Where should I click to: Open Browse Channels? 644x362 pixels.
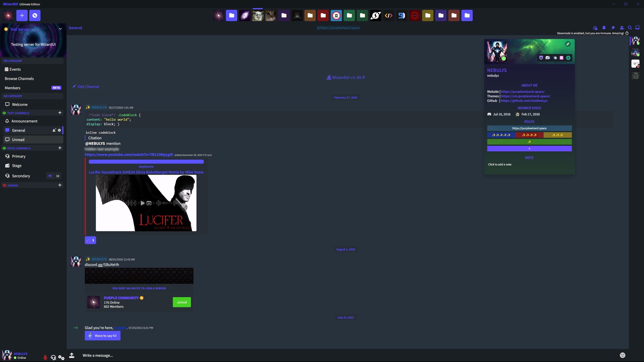pyautogui.click(x=33, y=79)
